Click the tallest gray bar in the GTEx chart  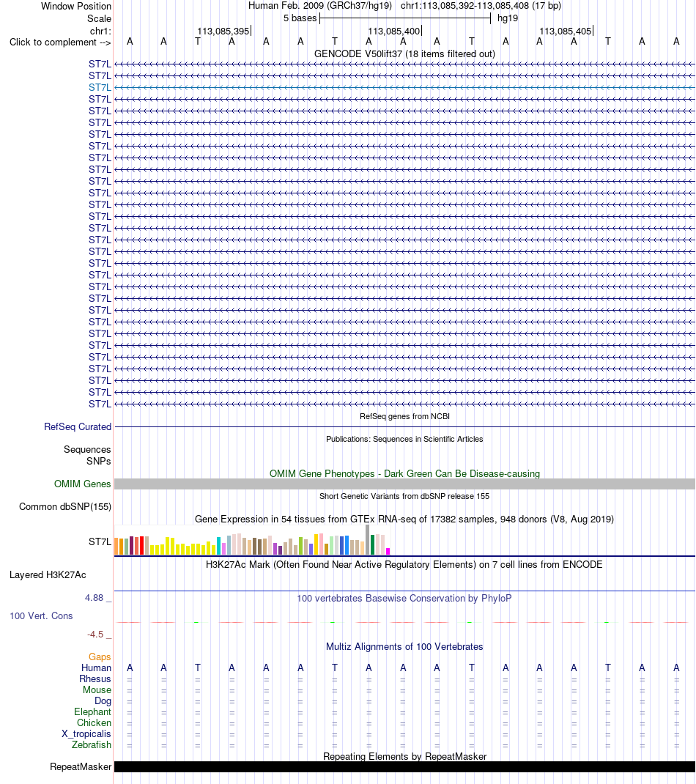click(368, 539)
